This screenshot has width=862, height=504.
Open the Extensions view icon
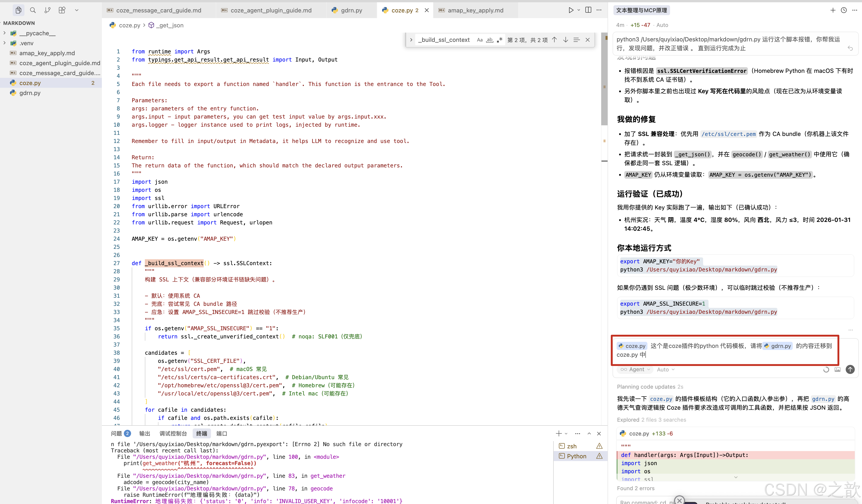click(62, 10)
